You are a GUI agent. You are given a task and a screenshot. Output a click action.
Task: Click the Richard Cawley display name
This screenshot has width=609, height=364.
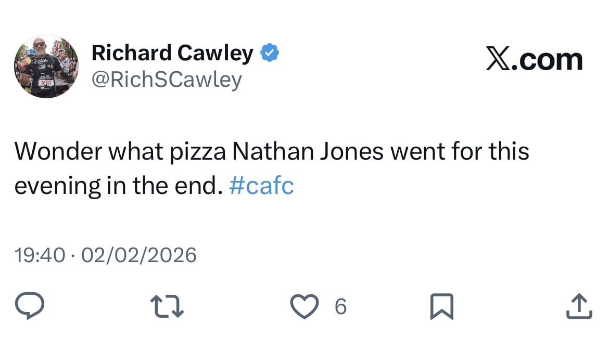pos(172,53)
